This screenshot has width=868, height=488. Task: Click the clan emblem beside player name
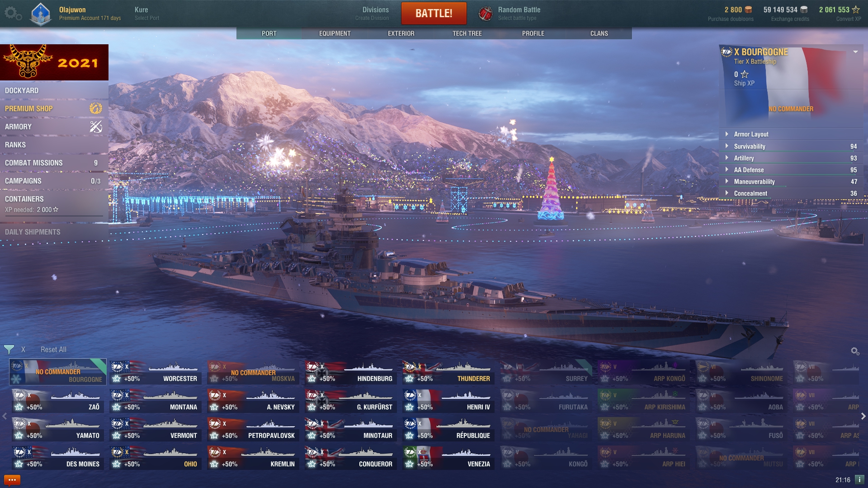pos(41,14)
